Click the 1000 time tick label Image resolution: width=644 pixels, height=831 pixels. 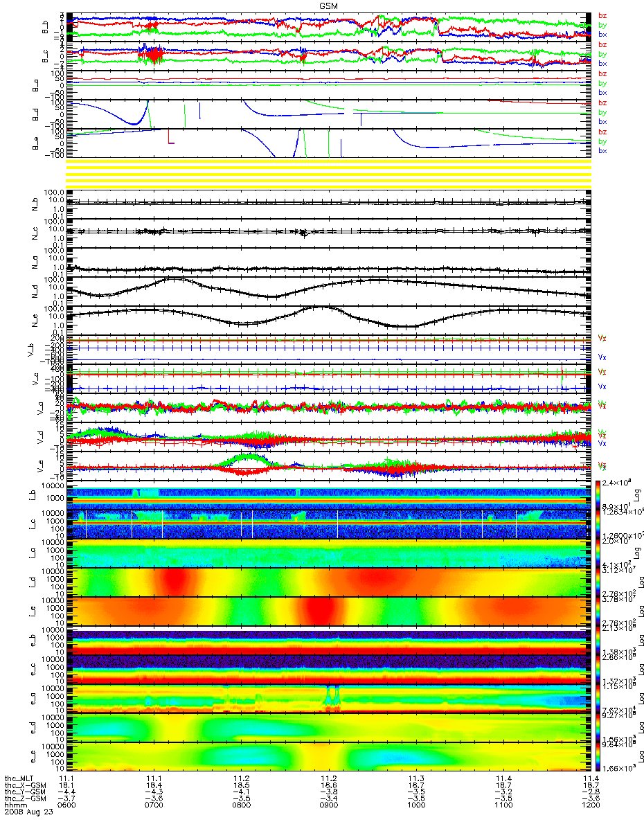click(x=415, y=806)
